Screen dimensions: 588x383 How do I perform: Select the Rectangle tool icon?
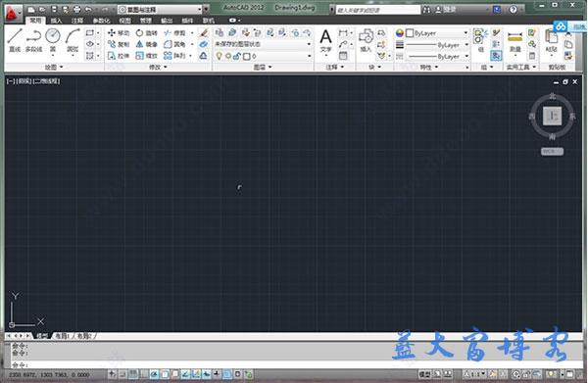tap(90, 33)
